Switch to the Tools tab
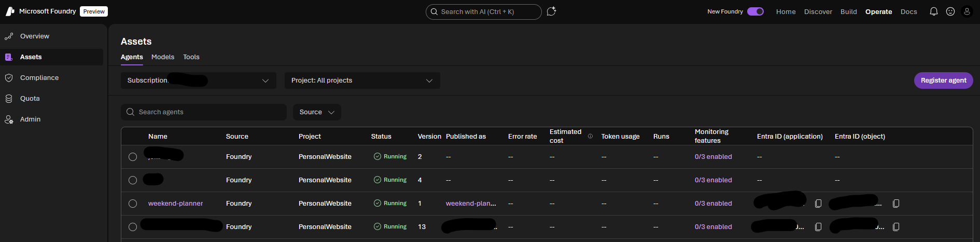 [x=191, y=57]
